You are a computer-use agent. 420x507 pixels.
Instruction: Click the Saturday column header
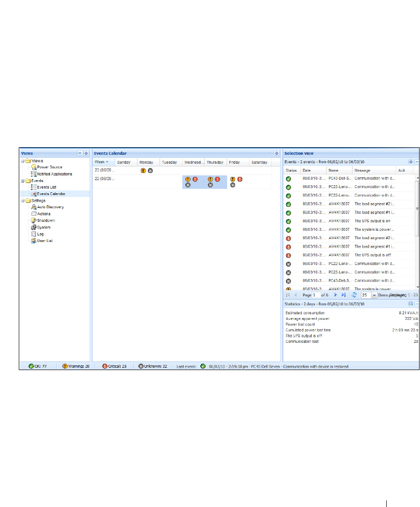pos(260,162)
